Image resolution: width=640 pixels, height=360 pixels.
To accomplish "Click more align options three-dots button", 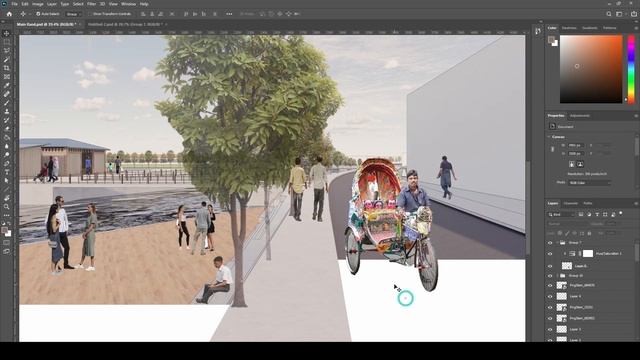I will (229, 14).
